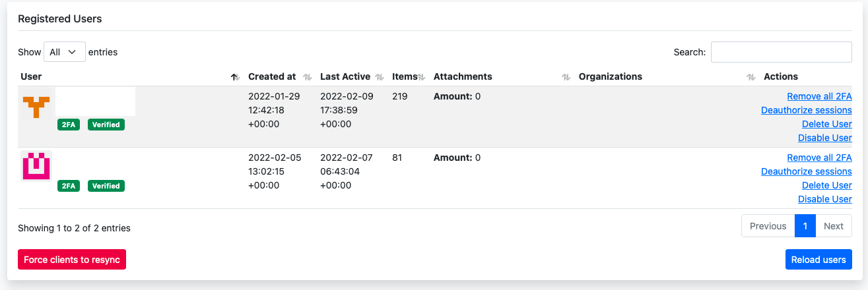Screen dimensions: 868x290
Task: Sort table by User column arrow
Action: (x=234, y=77)
